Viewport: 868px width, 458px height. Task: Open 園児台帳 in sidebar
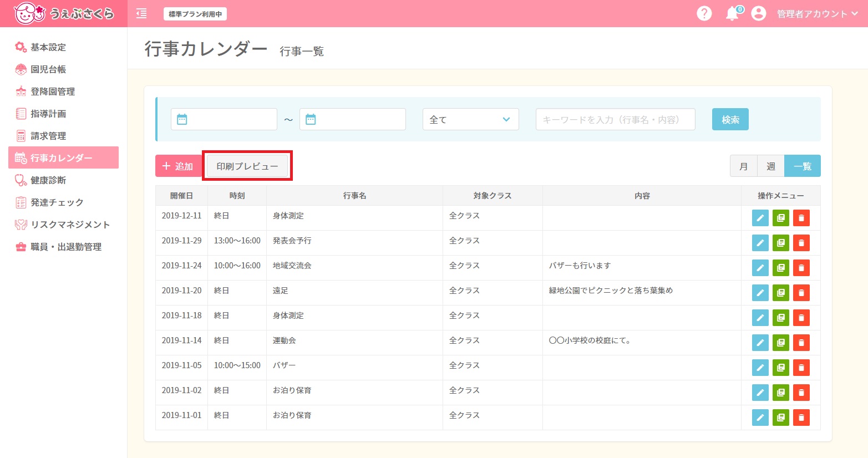[x=63, y=69]
